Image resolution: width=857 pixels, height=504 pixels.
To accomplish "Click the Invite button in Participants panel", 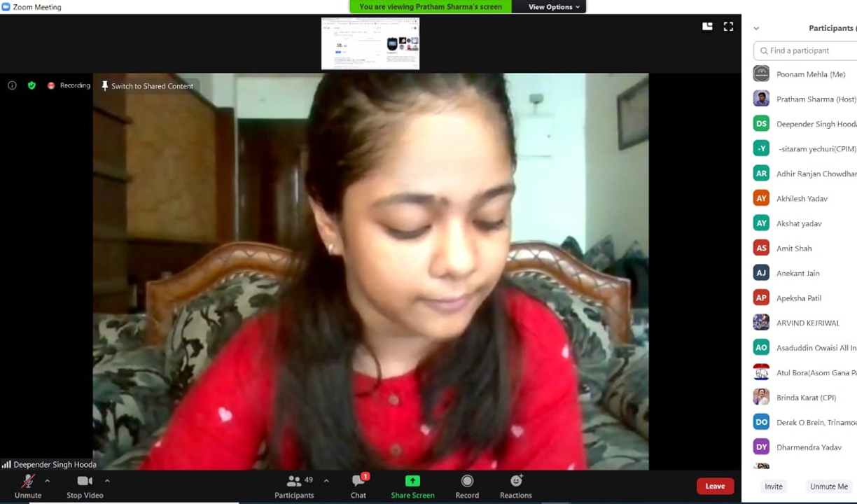I will (774, 486).
